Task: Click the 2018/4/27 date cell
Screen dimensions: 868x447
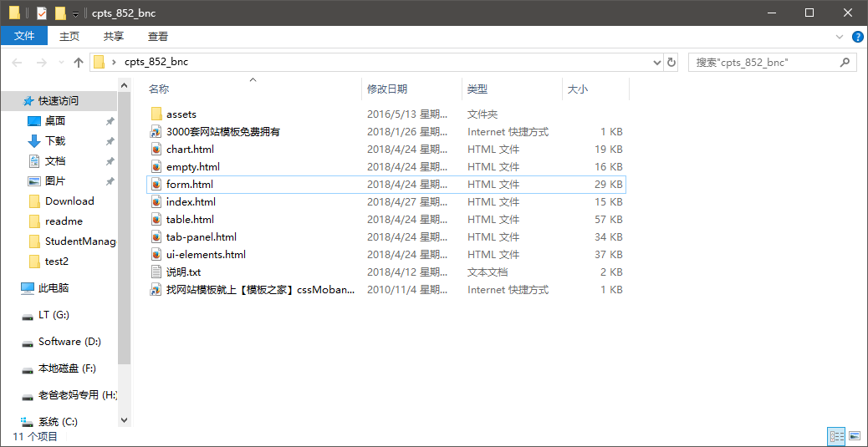Action: (x=408, y=202)
